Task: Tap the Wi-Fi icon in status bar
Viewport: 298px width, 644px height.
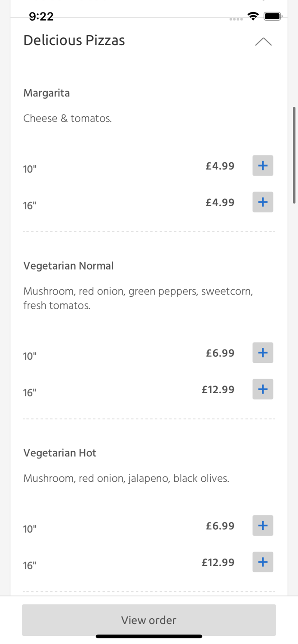Action: tap(253, 16)
